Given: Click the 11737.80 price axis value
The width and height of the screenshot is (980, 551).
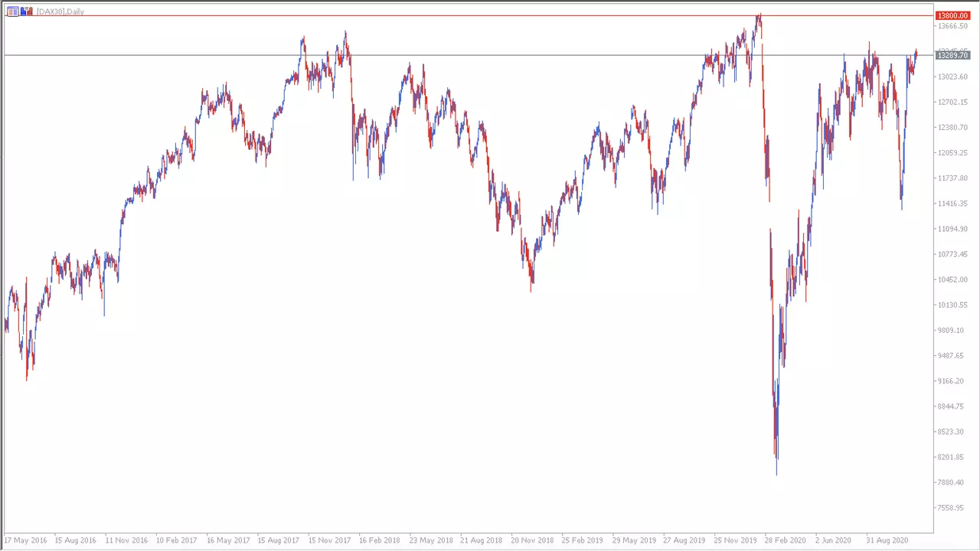Looking at the screenshot, I should [x=952, y=178].
